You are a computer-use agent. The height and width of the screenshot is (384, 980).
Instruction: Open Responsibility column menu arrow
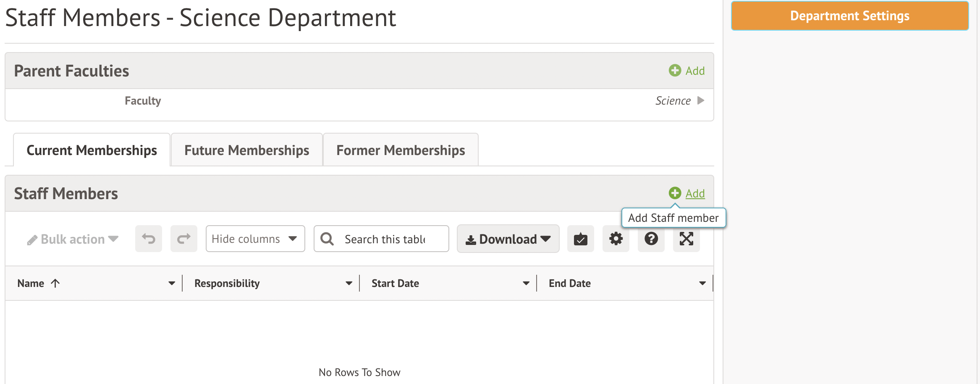pyautogui.click(x=349, y=284)
